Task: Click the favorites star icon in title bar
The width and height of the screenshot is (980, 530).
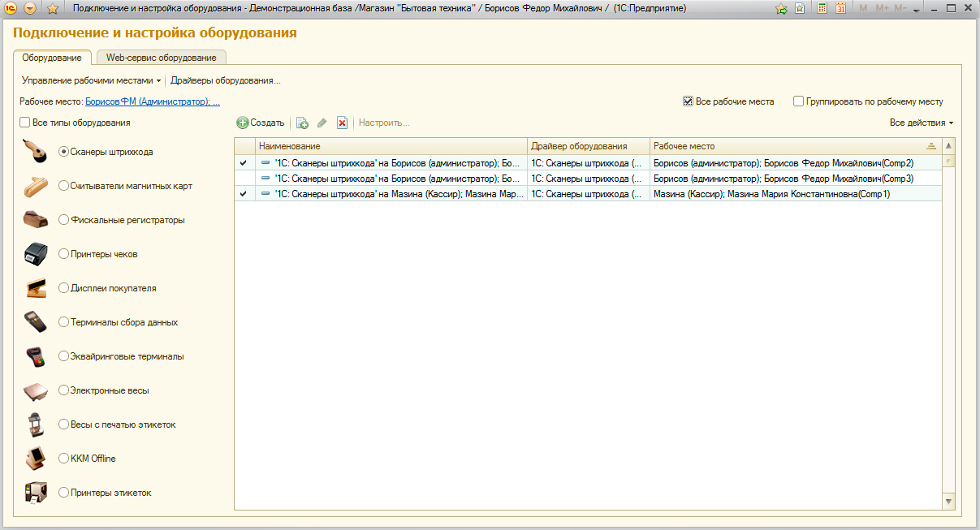Action: 52,9
